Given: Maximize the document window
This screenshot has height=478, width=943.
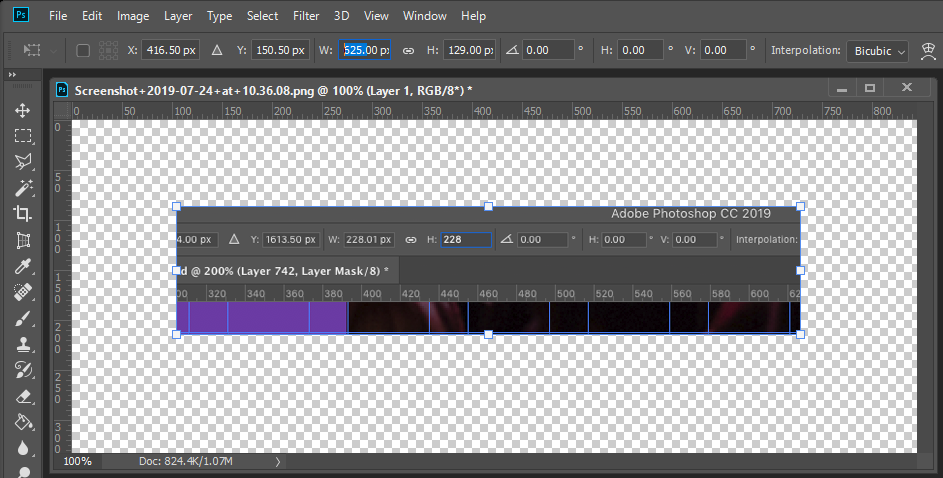Looking at the screenshot, I should click(x=870, y=88).
